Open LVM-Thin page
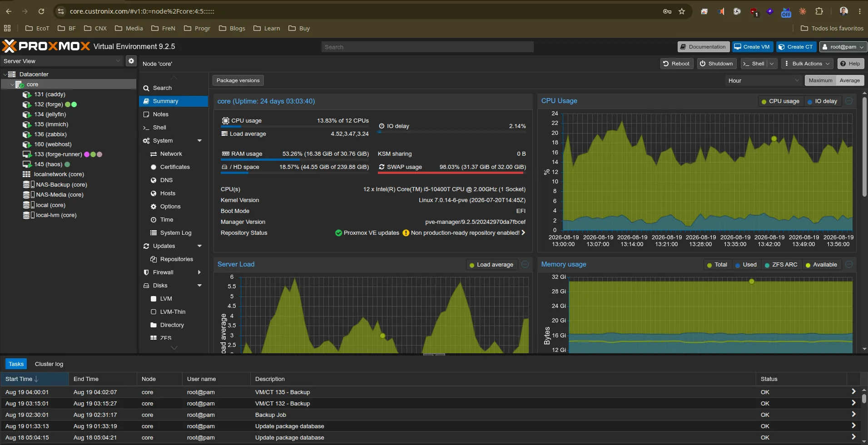Screen dimensions: 868x445 click(x=174, y=312)
